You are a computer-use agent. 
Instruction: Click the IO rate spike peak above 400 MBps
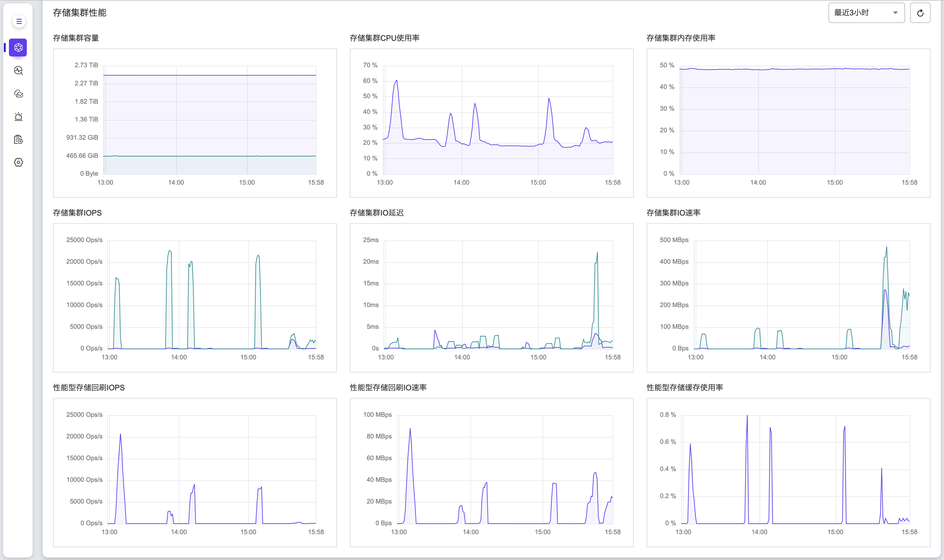[887, 247]
